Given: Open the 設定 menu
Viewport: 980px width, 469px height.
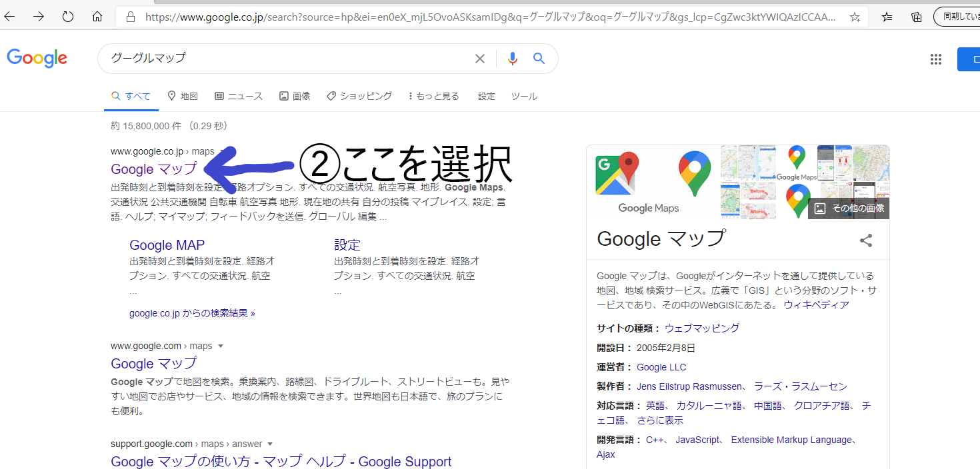Looking at the screenshot, I should coord(487,97).
